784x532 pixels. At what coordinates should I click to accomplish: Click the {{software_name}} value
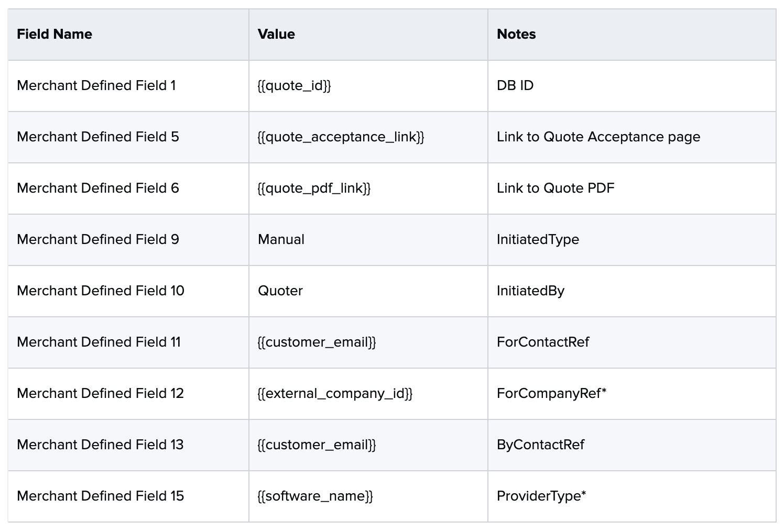tap(315, 496)
